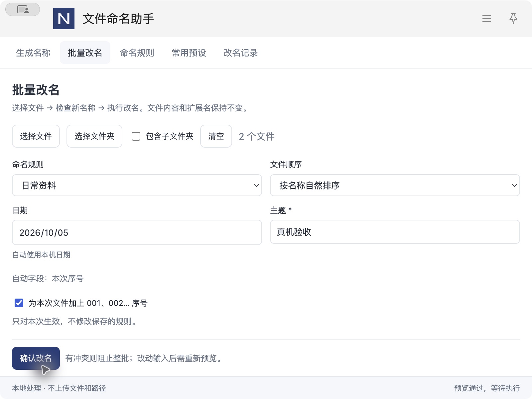Uncheck the 001、002 序号 checkbox
The width and height of the screenshot is (532, 399).
pyautogui.click(x=19, y=303)
